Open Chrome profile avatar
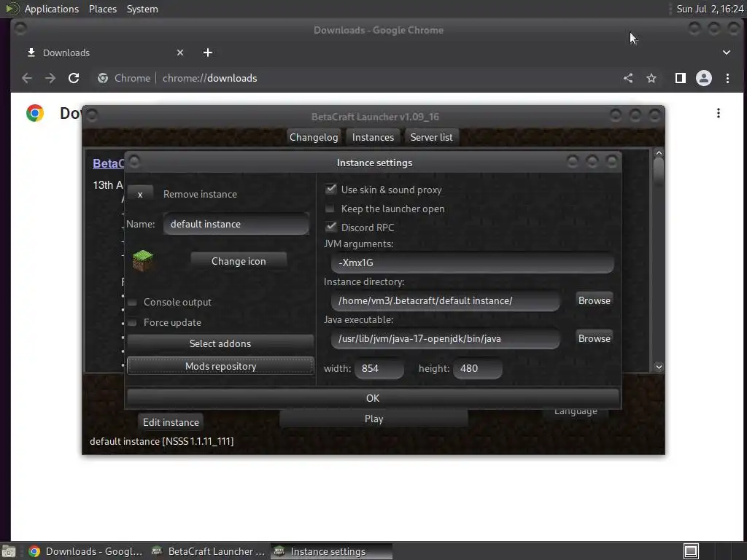 tap(704, 78)
